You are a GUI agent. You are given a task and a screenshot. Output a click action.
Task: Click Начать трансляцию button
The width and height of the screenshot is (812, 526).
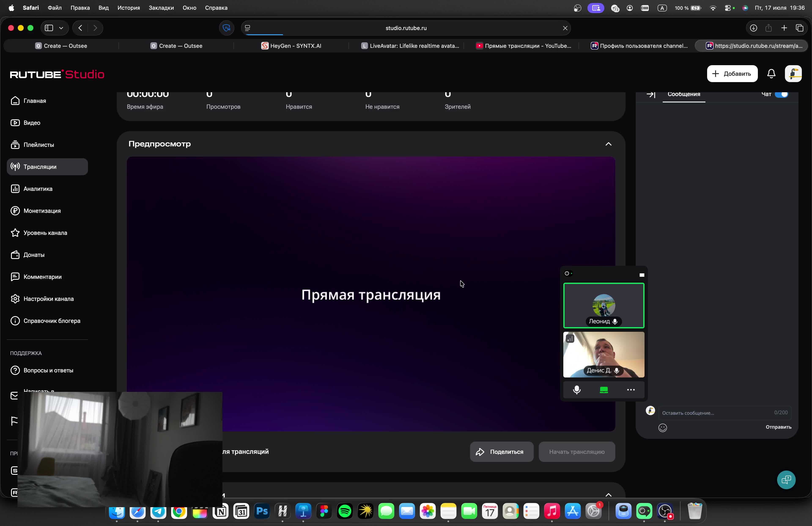(x=577, y=452)
